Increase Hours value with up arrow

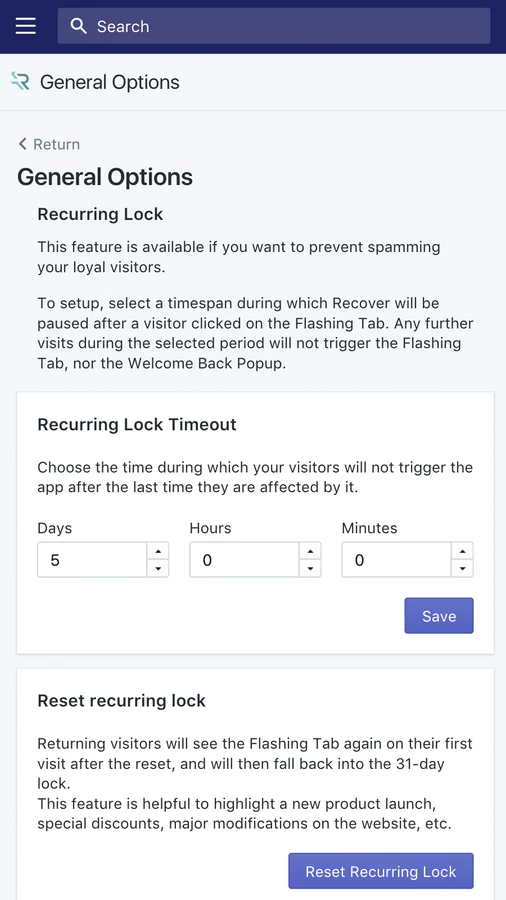310,551
